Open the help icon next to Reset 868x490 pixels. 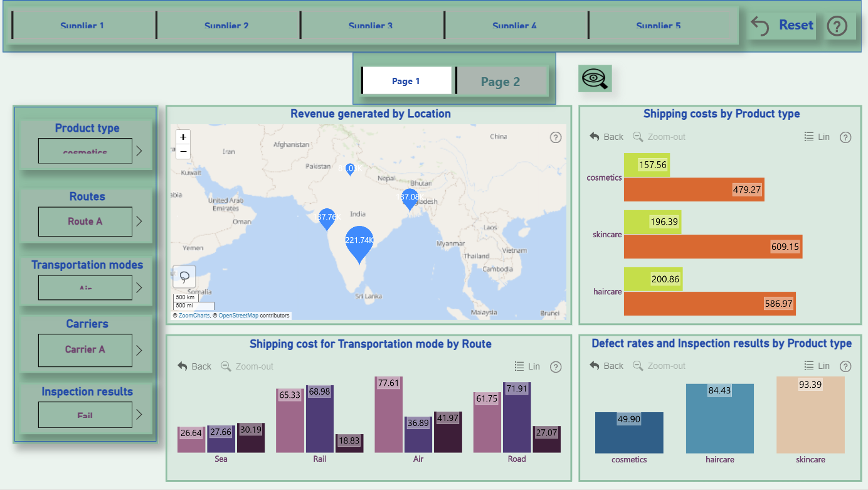coord(837,26)
